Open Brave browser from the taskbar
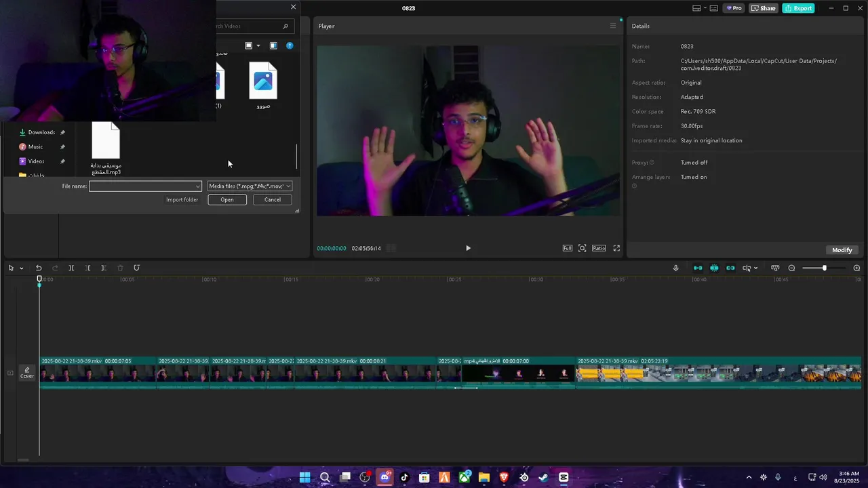 pyautogui.click(x=504, y=477)
